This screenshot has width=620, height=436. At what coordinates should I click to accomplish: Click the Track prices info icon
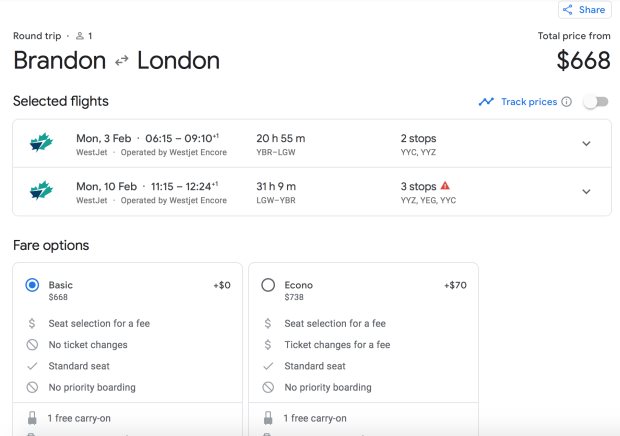[566, 102]
